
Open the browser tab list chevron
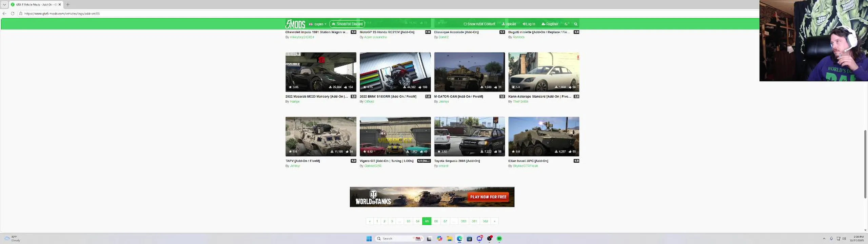4,4
